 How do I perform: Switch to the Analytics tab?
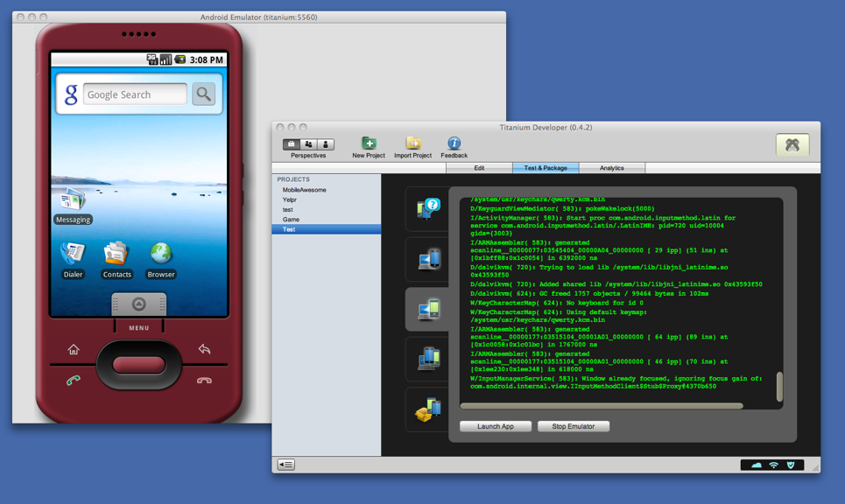point(611,168)
